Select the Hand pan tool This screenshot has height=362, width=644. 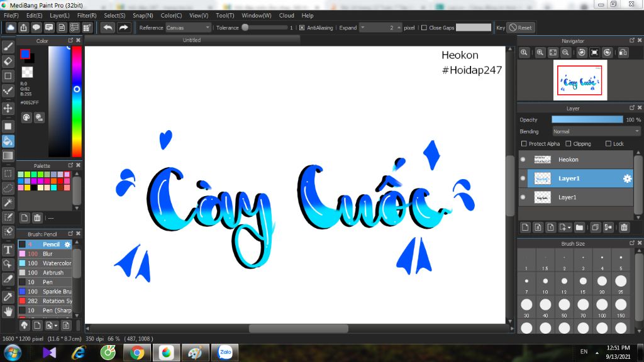click(x=8, y=312)
